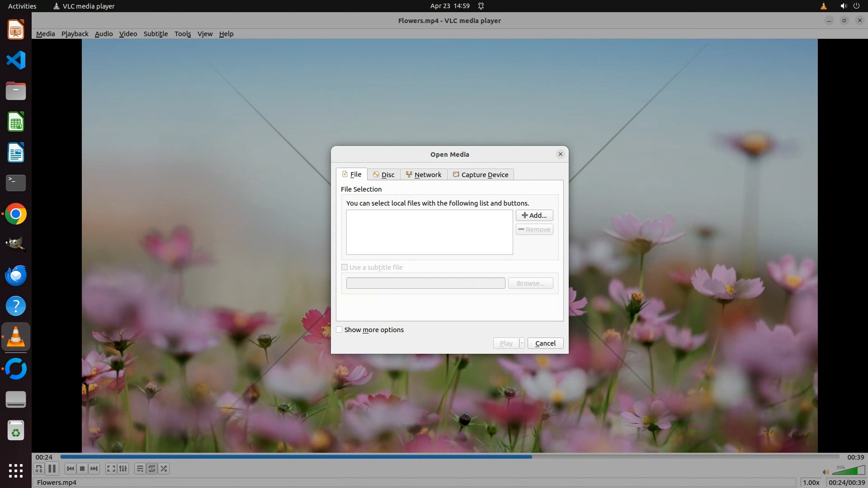Mute audio via speaker icon
The image size is (868, 488).
[826, 472]
